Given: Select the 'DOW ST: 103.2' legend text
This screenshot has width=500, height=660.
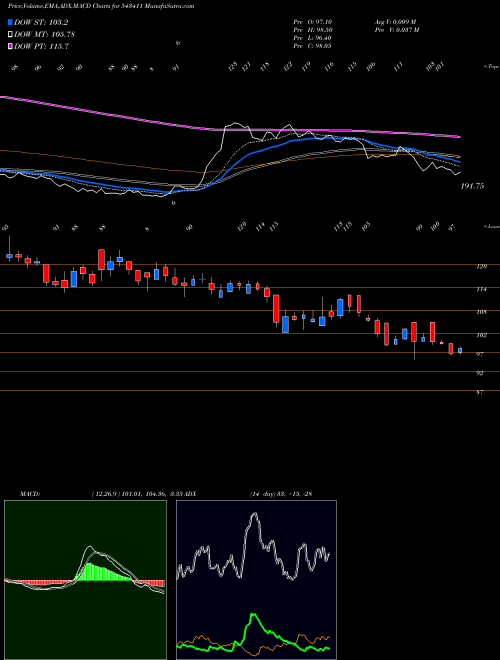Looking at the screenshot, I should coord(41,22).
